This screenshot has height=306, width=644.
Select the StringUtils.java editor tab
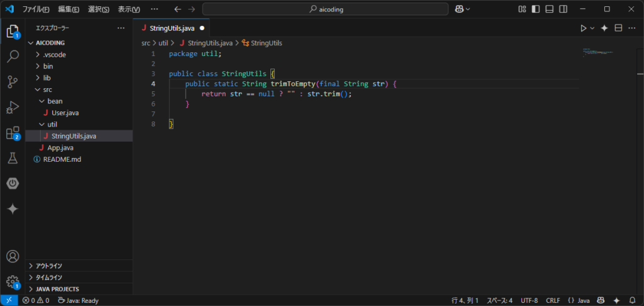point(171,28)
